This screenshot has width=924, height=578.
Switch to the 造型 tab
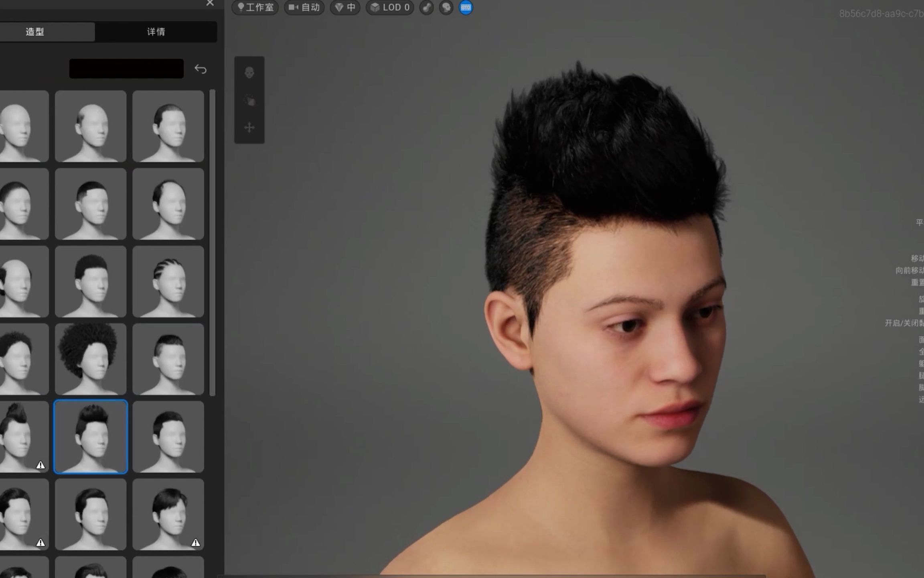35,32
